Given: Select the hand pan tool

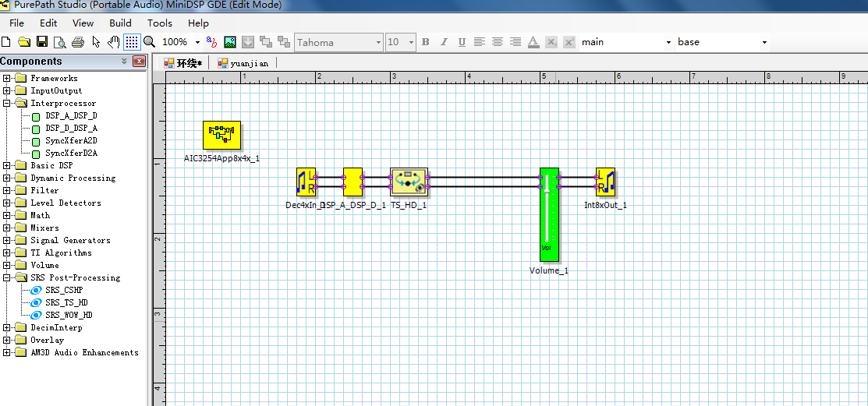Looking at the screenshot, I should pos(114,42).
